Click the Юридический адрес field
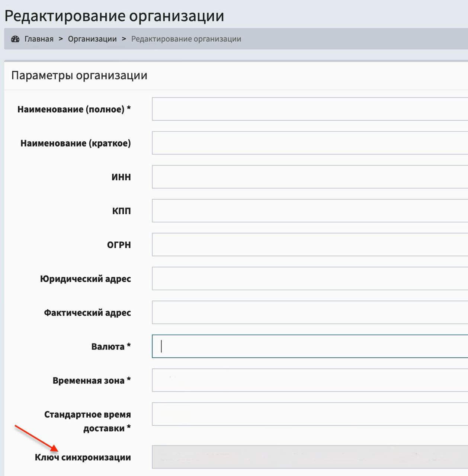 [310, 278]
